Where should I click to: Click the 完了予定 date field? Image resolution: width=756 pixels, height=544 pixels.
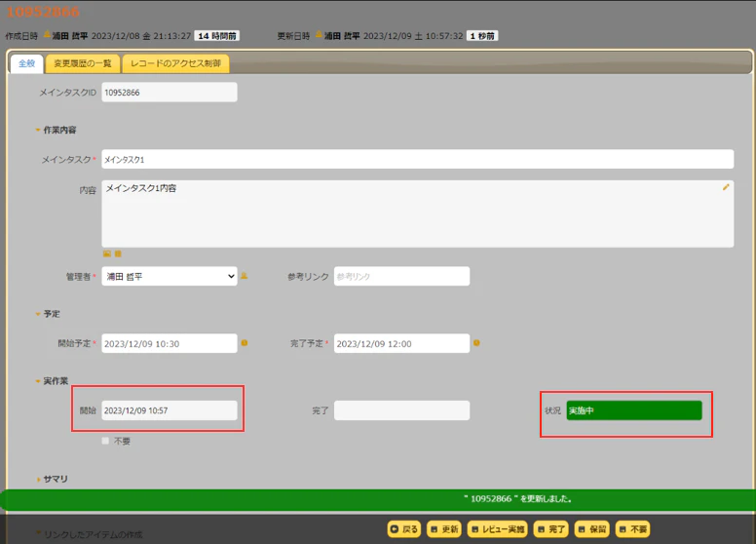coord(401,343)
